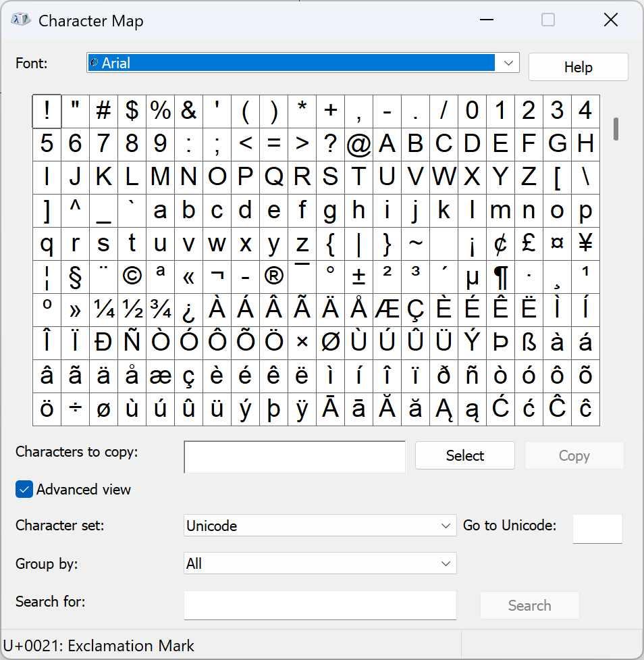Image resolution: width=644 pixels, height=660 pixels.
Task: Select the copyright © character
Action: (x=132, y=276)
